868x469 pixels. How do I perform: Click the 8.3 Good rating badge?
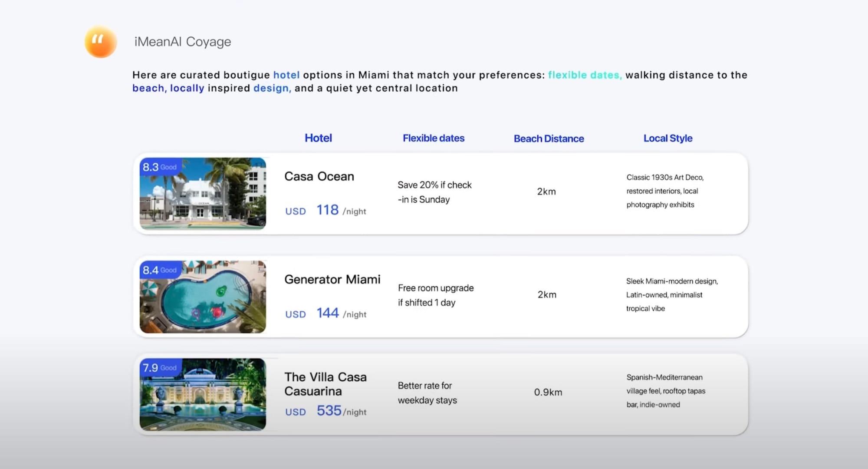click(159, 167)
